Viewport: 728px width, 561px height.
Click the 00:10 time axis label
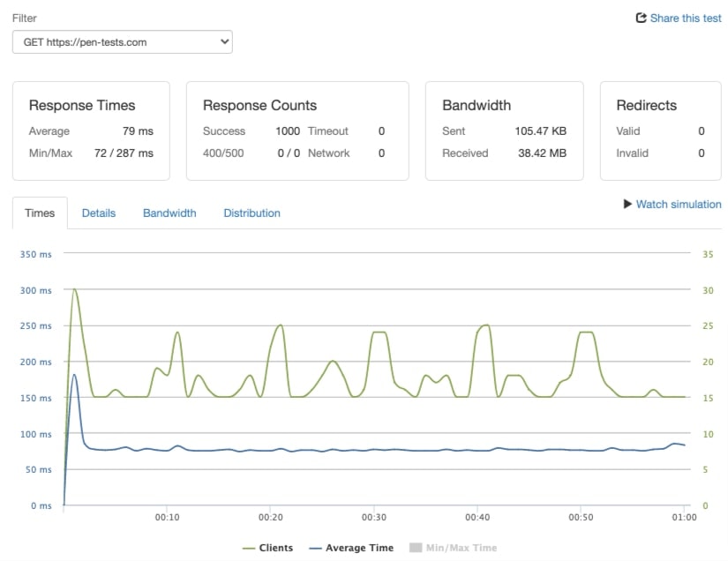tap(167, 517)
